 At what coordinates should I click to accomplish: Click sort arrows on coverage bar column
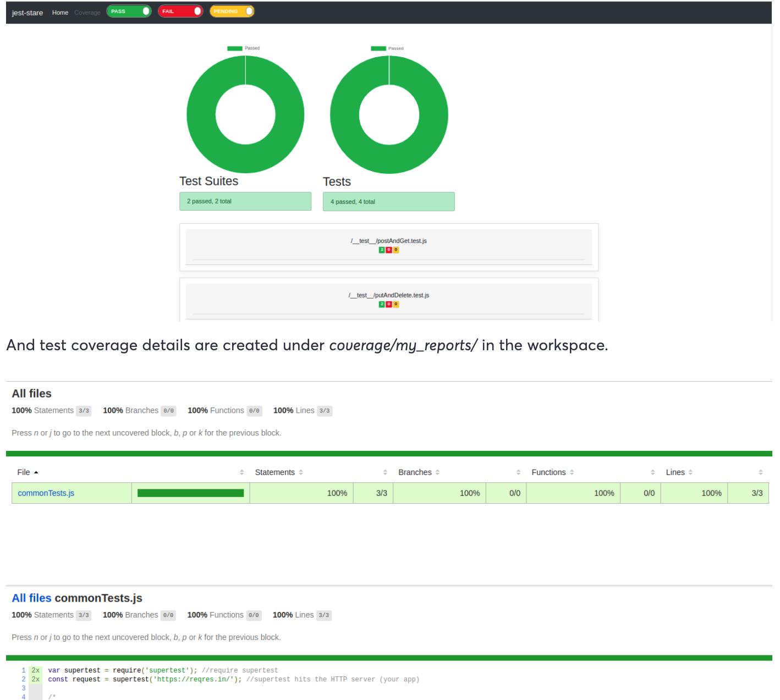pos(241,472)
